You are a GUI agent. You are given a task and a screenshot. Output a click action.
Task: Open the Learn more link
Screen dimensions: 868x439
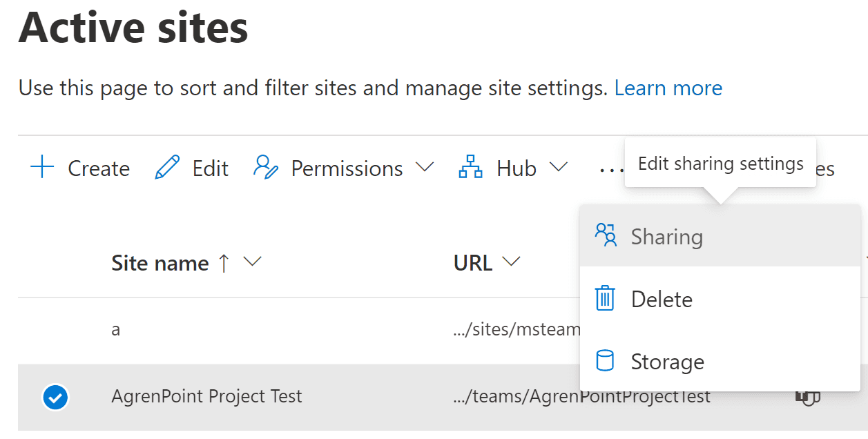pyautogui.click(x=668, y=88)
